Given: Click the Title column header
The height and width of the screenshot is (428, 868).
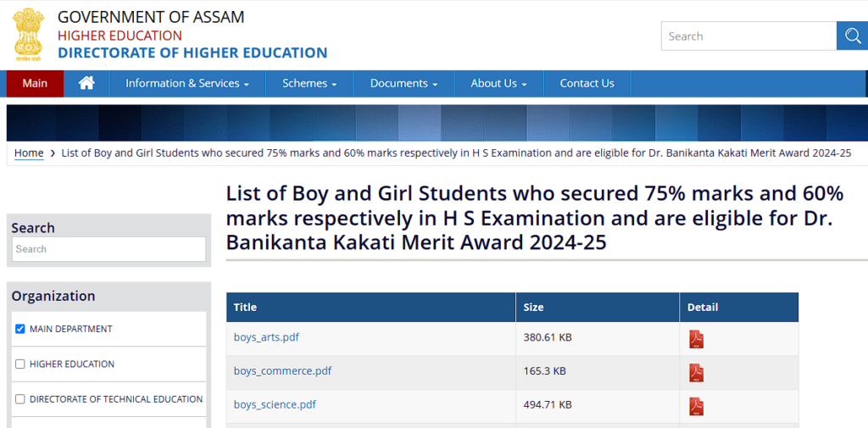Looking at the screenshot, I should click(371, 308).
